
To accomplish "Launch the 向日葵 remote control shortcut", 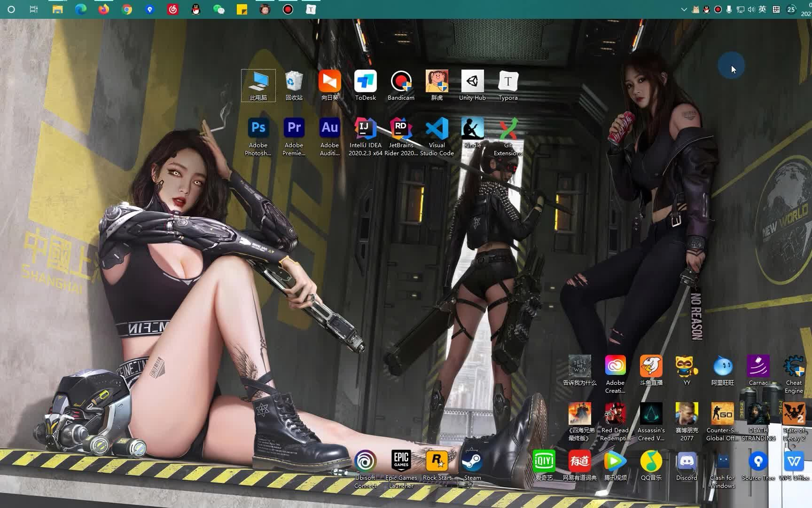I will [330, 86].
